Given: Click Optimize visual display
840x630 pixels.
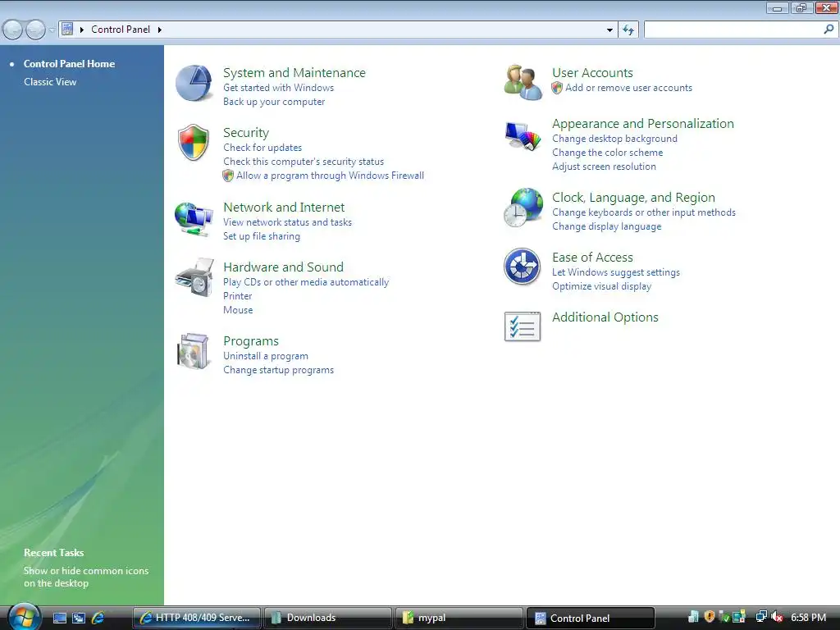Looking at the screenshot, I should click(602, 286).
